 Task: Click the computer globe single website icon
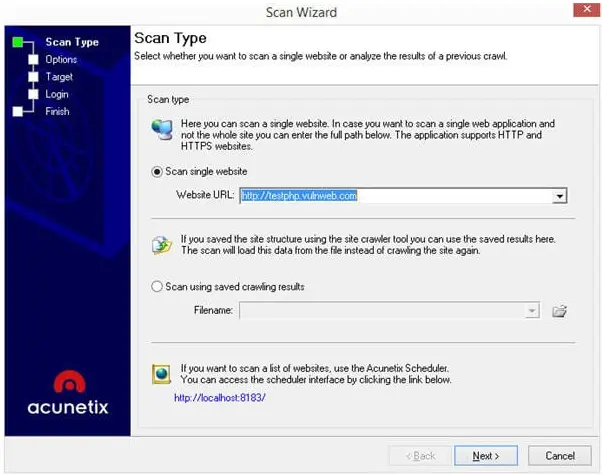coord(162,129)
